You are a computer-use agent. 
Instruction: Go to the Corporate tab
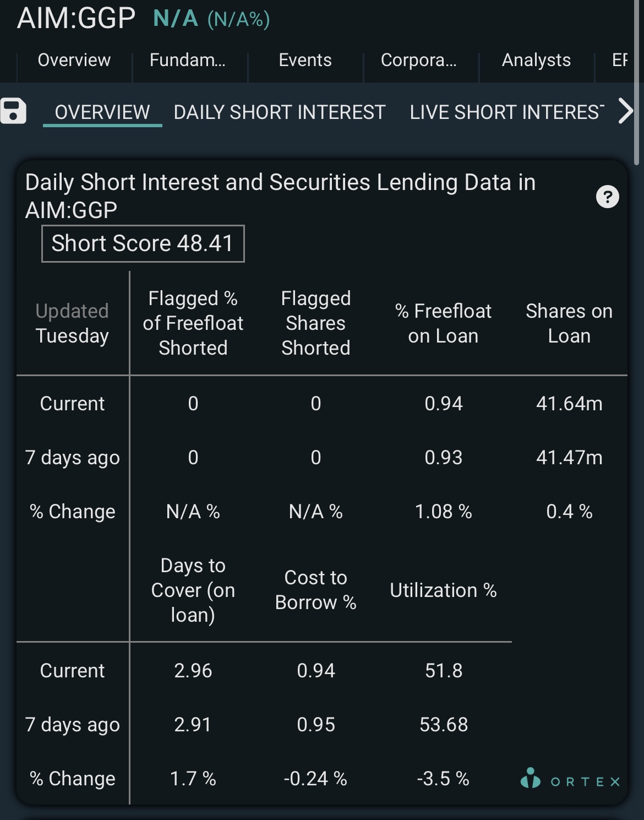click(419, 60)
